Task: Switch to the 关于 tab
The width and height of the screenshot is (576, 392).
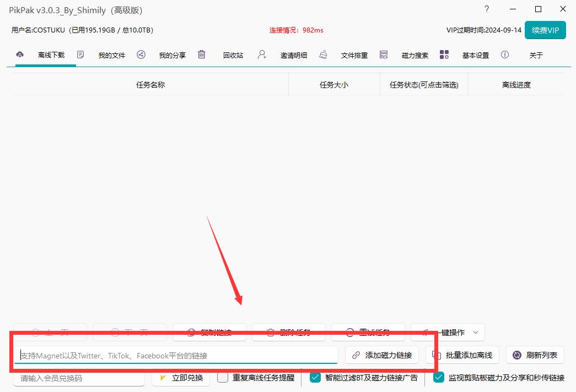Action: (536, 55)
